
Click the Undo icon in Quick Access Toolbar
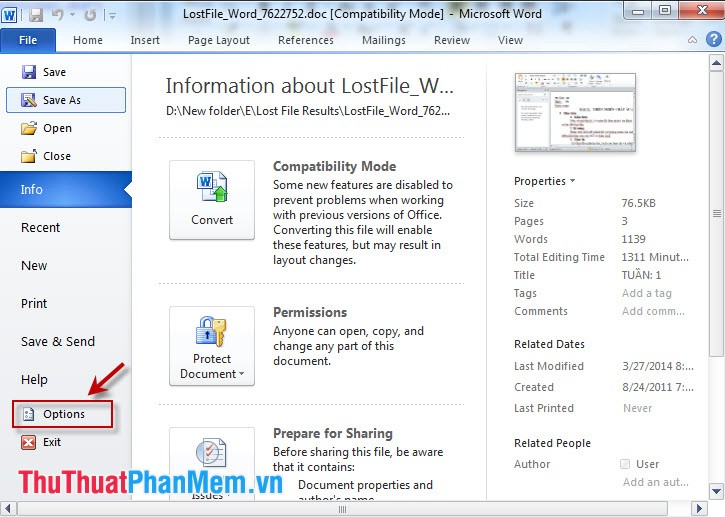(x=58, y=15)
